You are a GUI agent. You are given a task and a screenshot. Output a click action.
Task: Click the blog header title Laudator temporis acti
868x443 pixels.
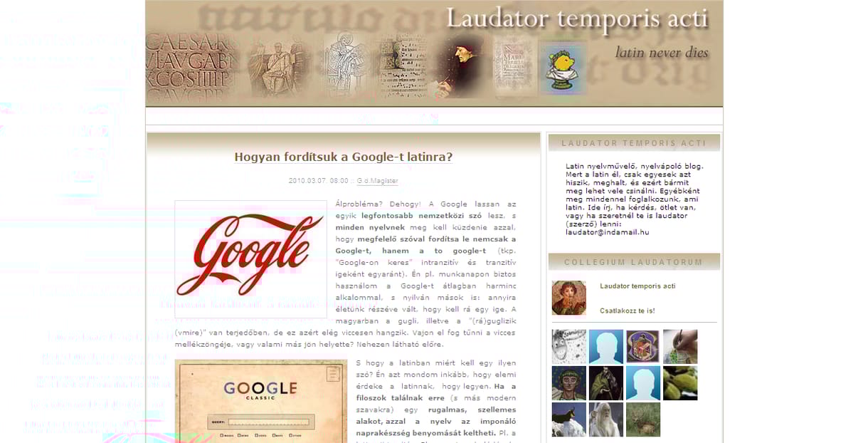[x=578, y=19]
